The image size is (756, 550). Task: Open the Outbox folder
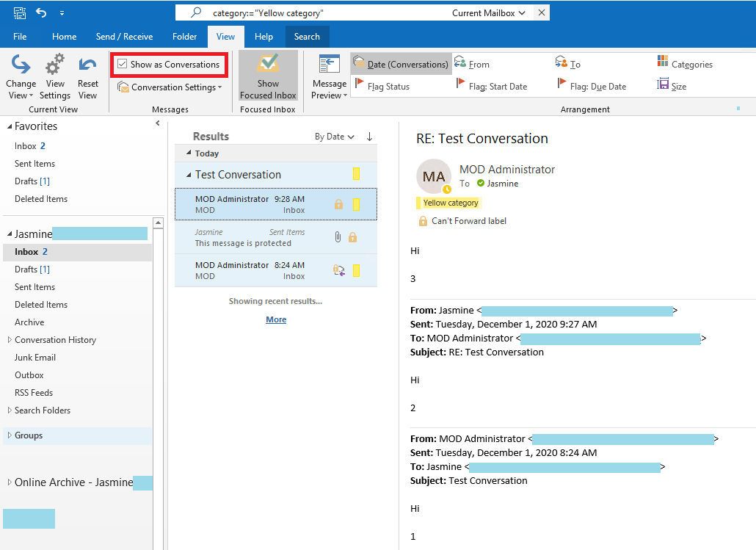[x=29, y=375]
